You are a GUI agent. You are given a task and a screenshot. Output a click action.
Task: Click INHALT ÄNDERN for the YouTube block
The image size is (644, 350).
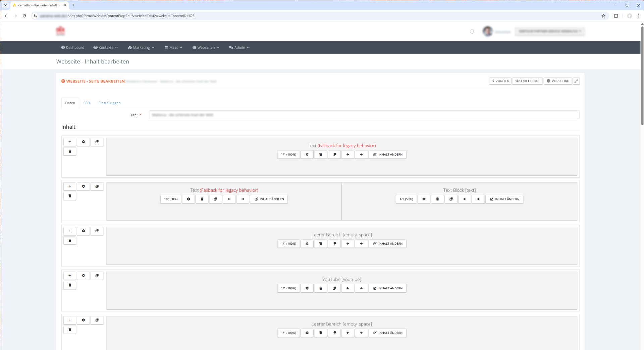tap(387, 288)
